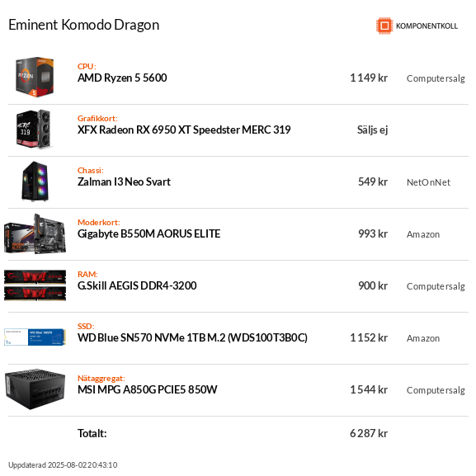Image resolution: width=476 pixels, height=476 pixels.
Task: Open the Gigabyte B550M motherboard image
Action: pyautogui.click(x=35, y=233)
